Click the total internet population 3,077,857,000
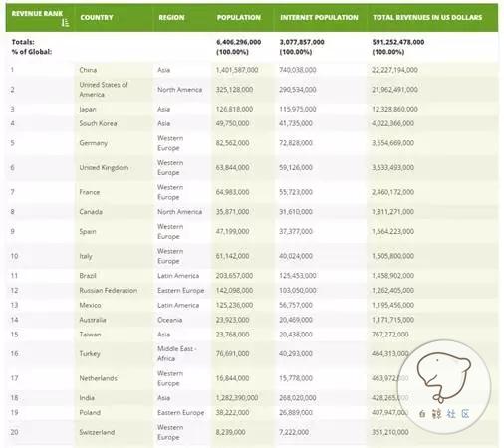 click(x=302, y=42)
